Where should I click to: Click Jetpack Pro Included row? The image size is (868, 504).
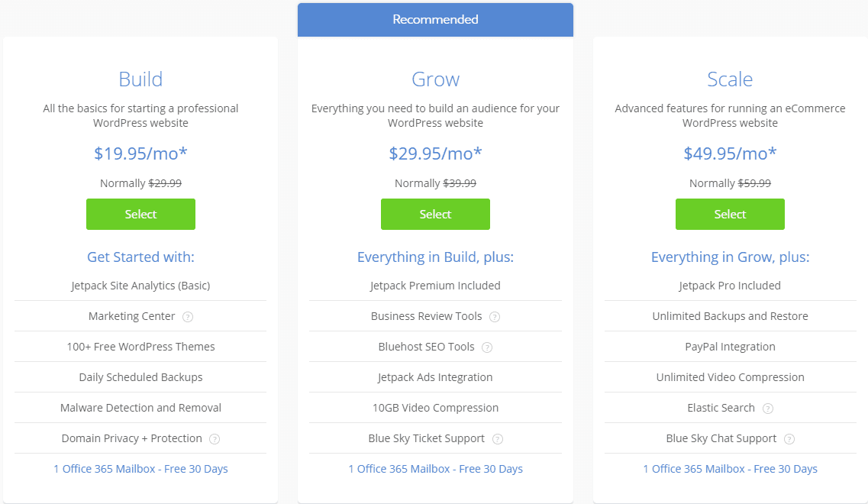click(x=730, y=286)
